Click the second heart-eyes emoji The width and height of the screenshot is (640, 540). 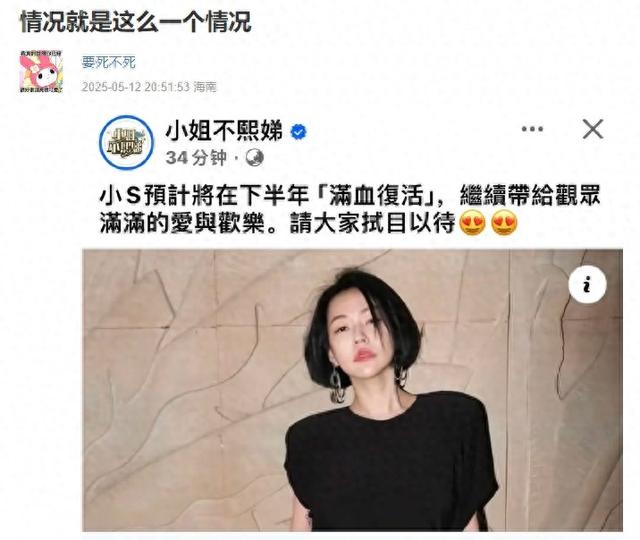pos(504,223)
